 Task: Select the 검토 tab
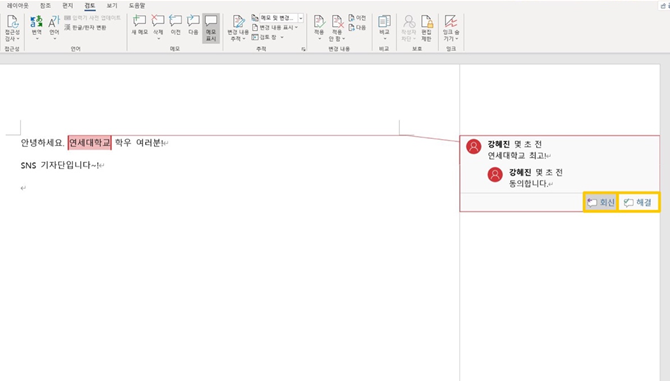tap(90, 6)
